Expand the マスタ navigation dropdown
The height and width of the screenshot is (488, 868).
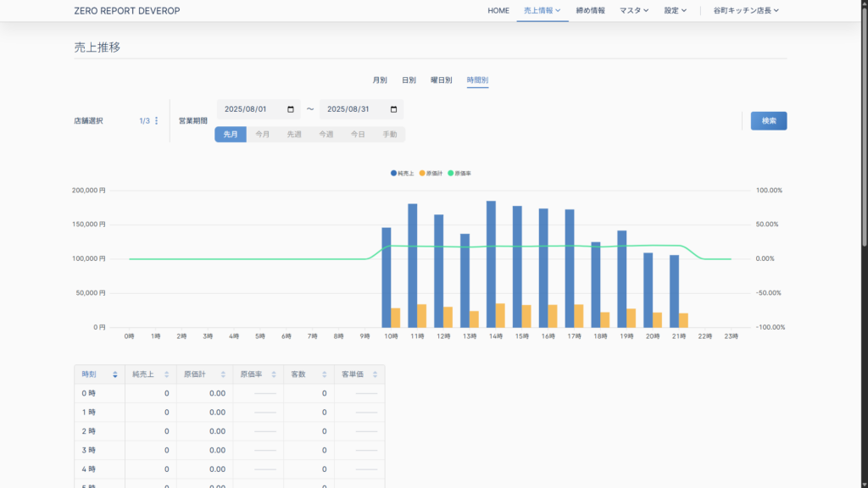(633, 10)
